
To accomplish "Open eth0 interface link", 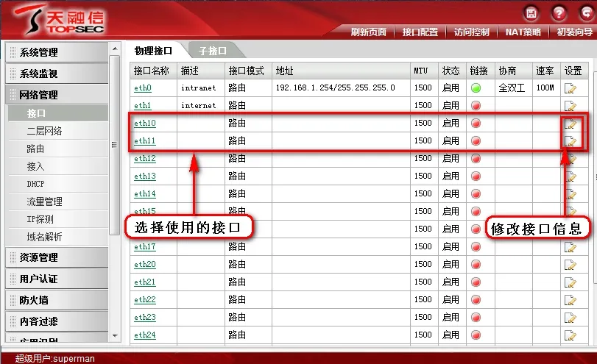I will (x=143, y=88).
